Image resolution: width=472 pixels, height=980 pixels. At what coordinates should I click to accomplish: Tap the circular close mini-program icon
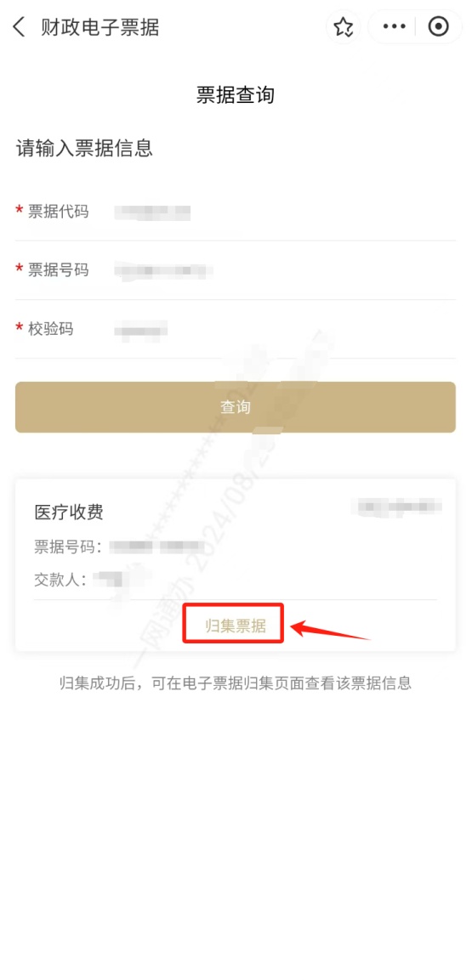click(x=438, y=27)
